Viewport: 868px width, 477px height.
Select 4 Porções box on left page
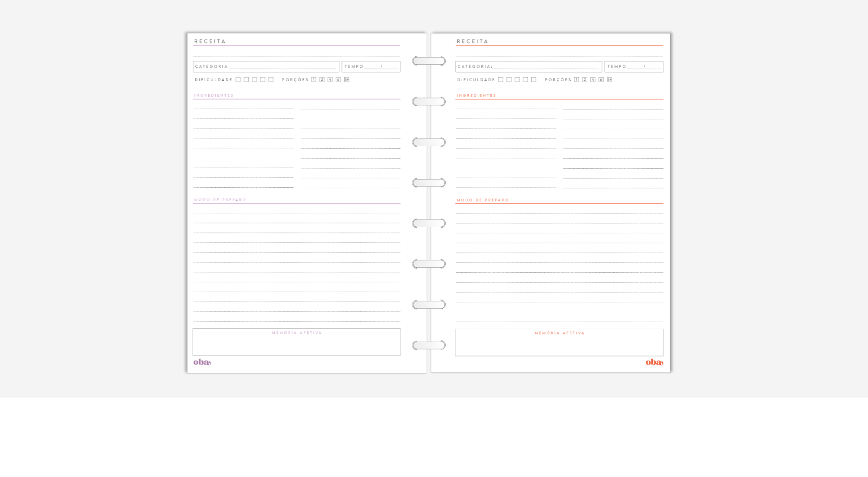pos(330,79)
